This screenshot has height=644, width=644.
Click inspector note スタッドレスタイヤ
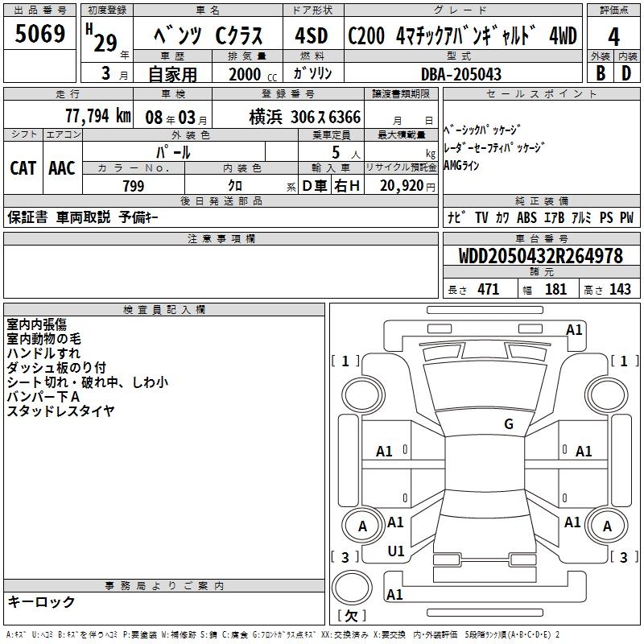point(61,411)
